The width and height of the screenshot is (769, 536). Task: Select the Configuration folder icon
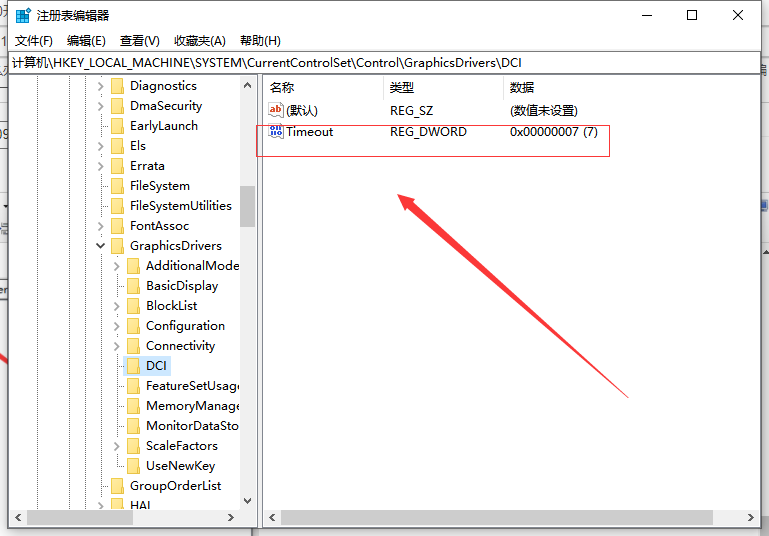click(133, 326)
